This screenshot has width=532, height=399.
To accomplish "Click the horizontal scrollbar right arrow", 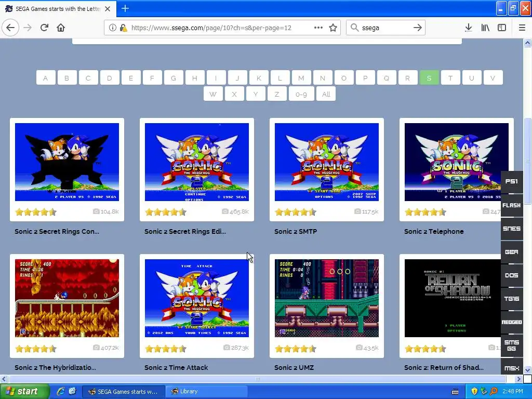I will click(x=519, y=379).
